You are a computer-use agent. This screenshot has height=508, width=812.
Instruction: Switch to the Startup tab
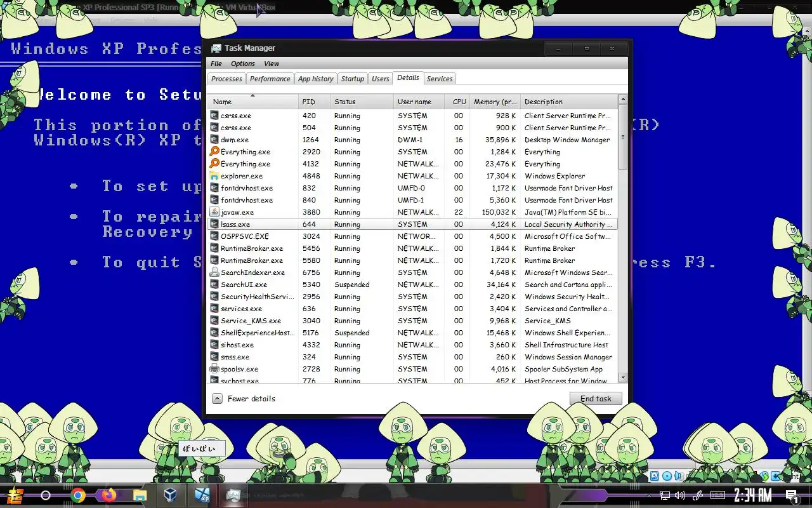(x=352, y=79)
